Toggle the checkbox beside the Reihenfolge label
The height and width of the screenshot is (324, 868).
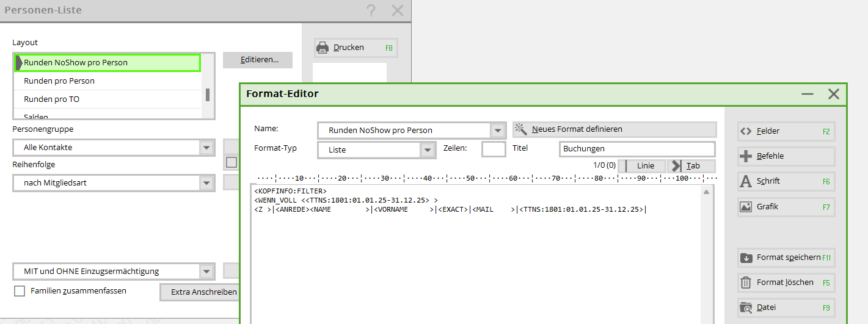pyautogui.click(x=232, y=162)
